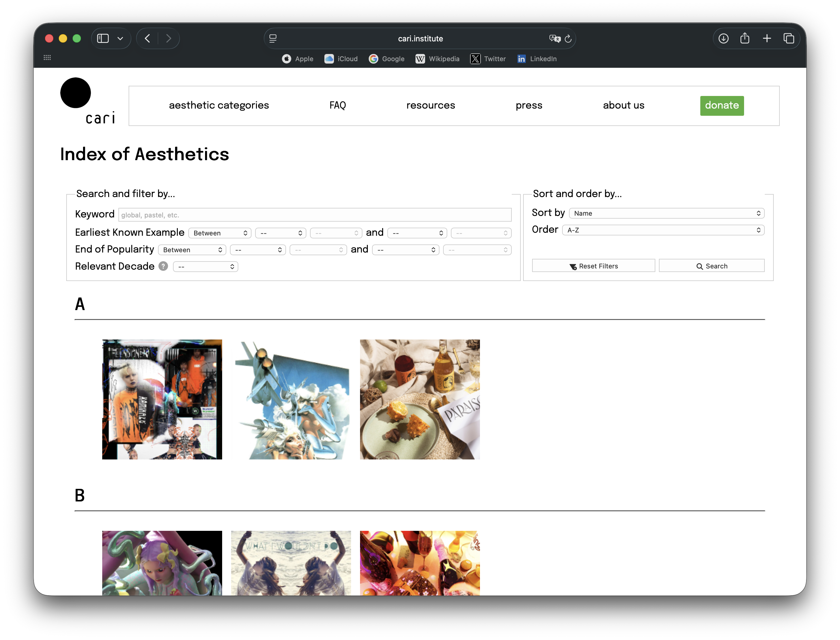Go back using the back arrow
This screenshot has height=640, width=840.
click(148, 38)
